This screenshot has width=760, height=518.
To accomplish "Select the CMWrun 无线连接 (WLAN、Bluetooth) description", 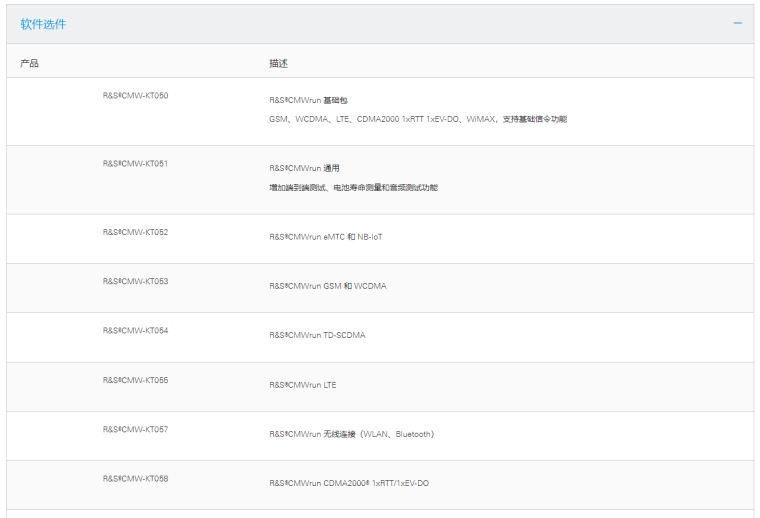I will (x=351, y=435).
